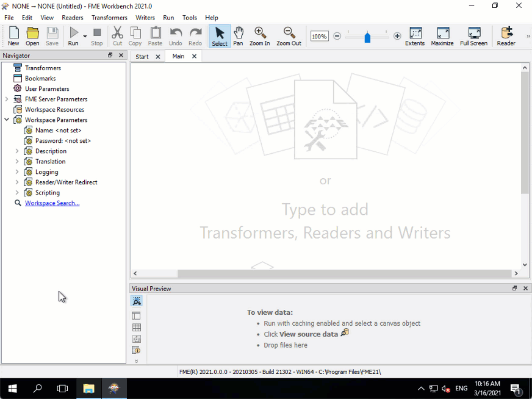Viewport: 532px width, 399px height.
Task: Expand more Visual Preview side tools
Action: point(137,361)
